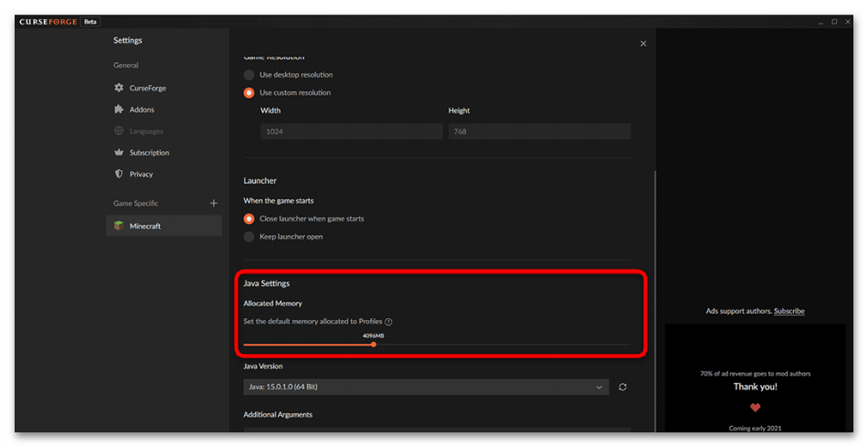Maximize the CurseForge window
Image resolution: width=868 pixels, height=447 pixels.
coord(834,22)
